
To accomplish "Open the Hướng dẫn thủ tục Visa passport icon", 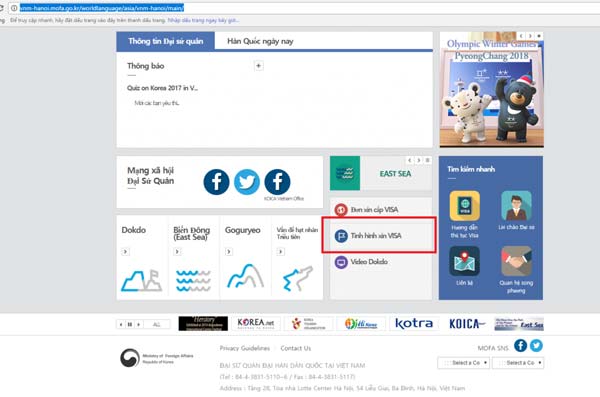I will point(465,206).
